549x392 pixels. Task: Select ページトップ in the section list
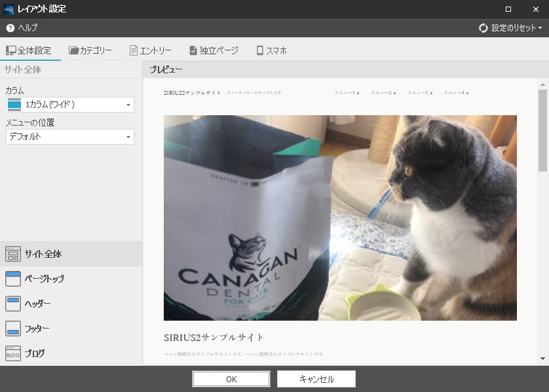(71, 279)
